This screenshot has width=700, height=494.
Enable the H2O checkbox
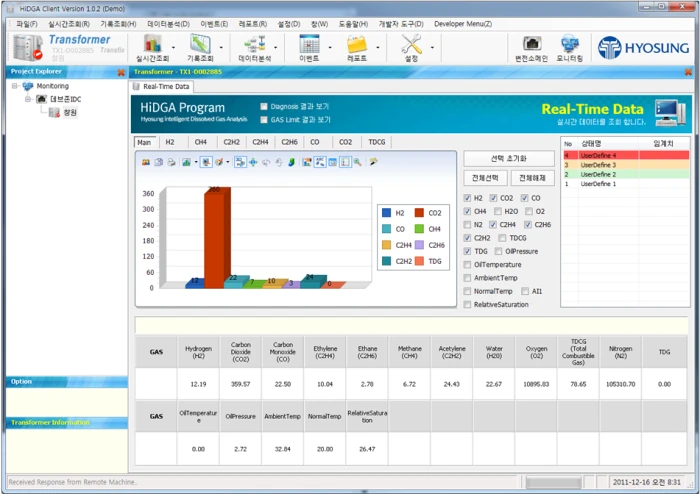pyautogui.click(x=498, y=211)
